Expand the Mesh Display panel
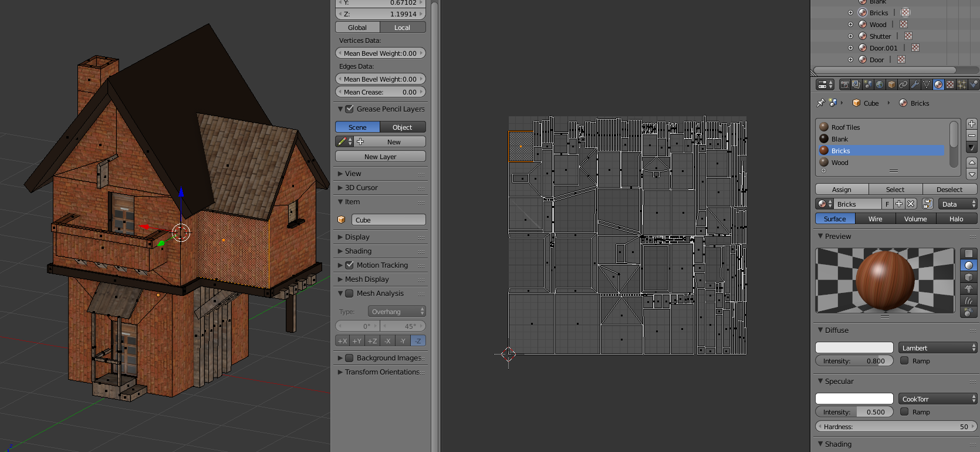980x452 pixels. tap(380, 279)
